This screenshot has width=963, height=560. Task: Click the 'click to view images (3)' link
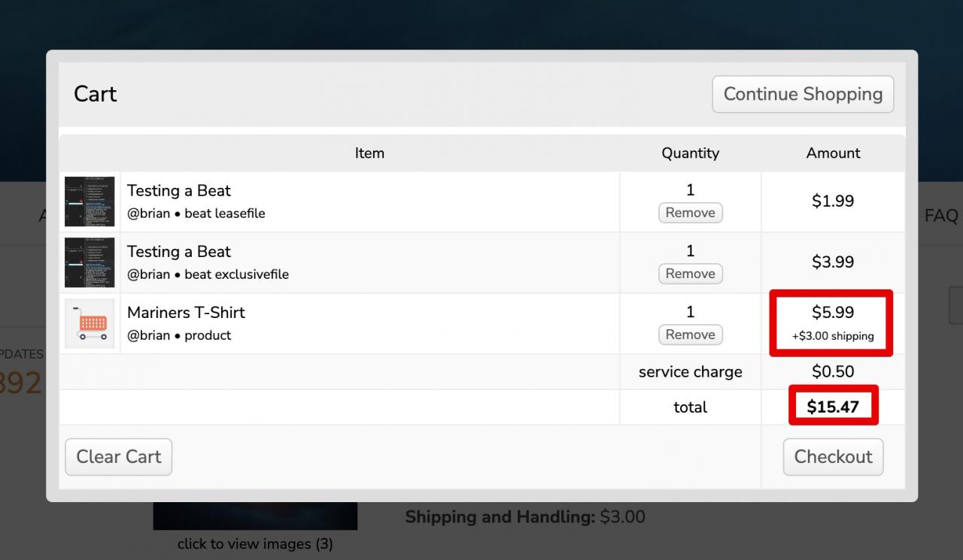point(255,543)
